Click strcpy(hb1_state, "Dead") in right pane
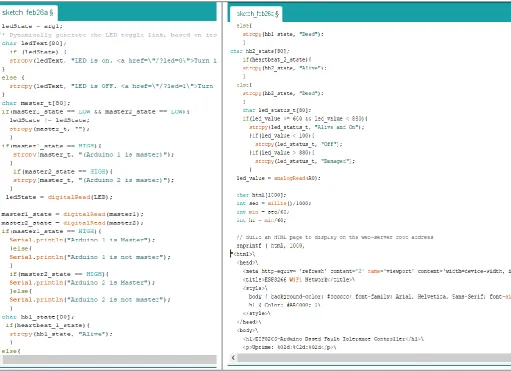This screenshot has width=511, height=371. 283,34
